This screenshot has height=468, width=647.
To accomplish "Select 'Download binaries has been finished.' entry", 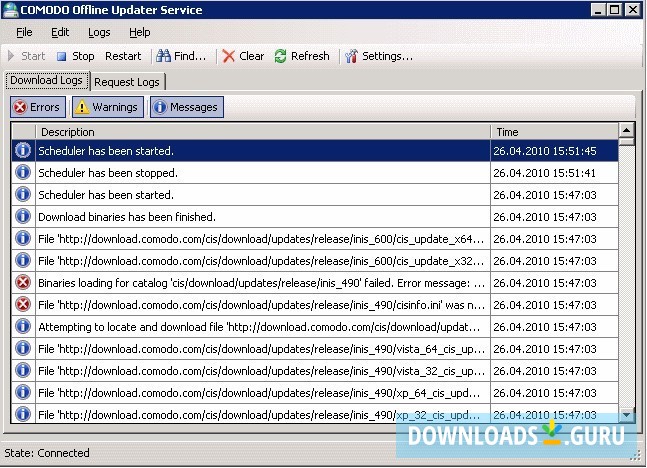I will tap(315, 217).
